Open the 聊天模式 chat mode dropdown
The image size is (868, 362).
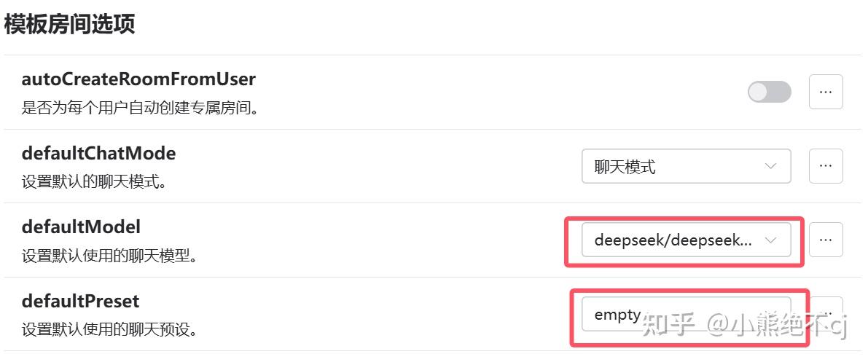point(685,166)
